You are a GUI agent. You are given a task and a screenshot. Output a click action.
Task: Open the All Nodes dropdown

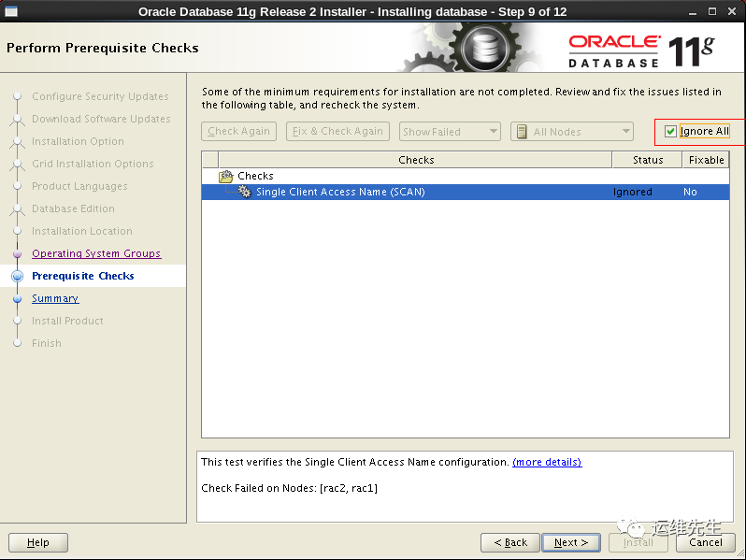point(572,131)
